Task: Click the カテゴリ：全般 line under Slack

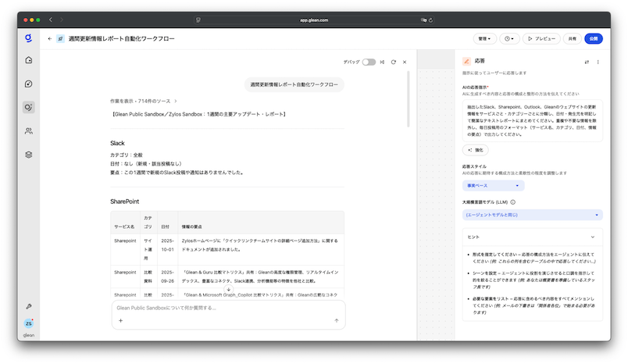Action: 127,155
